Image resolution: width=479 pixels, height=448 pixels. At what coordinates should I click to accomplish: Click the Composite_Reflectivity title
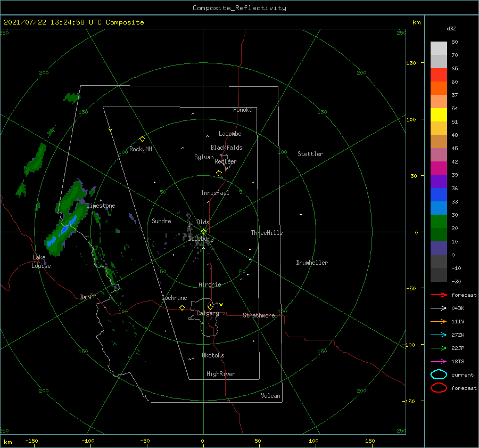coord(239,8)
